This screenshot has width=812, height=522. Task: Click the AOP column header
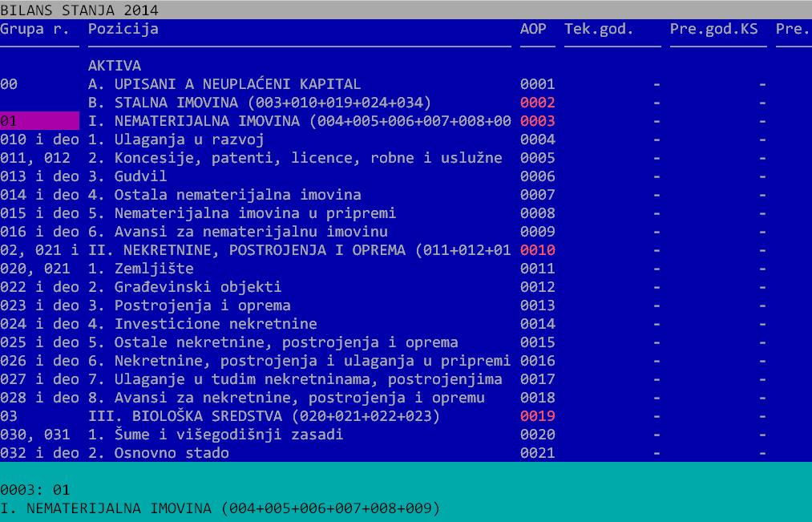[x=533, y=29]
